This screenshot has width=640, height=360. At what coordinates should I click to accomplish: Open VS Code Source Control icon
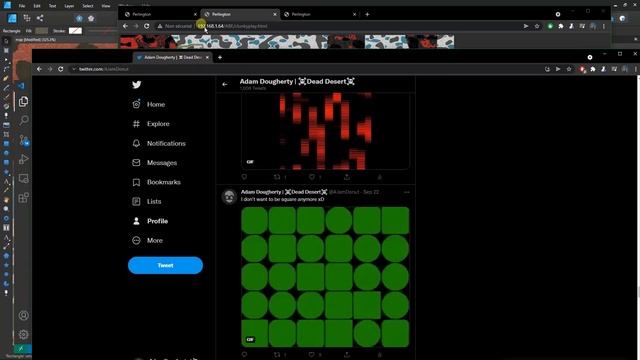pos(24,140)
